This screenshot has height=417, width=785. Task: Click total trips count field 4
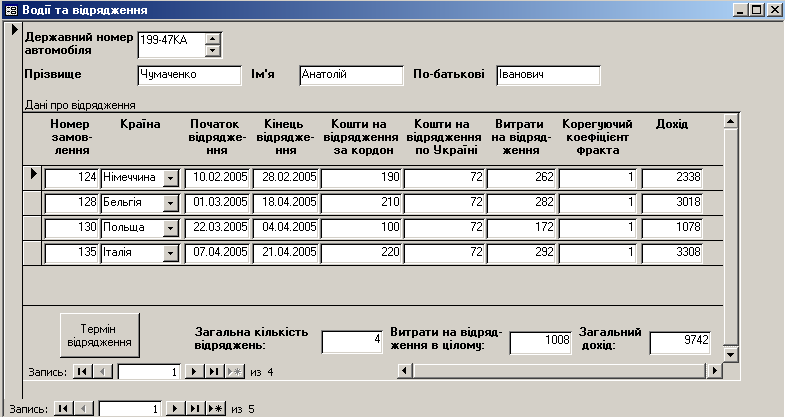click(352, 342)
